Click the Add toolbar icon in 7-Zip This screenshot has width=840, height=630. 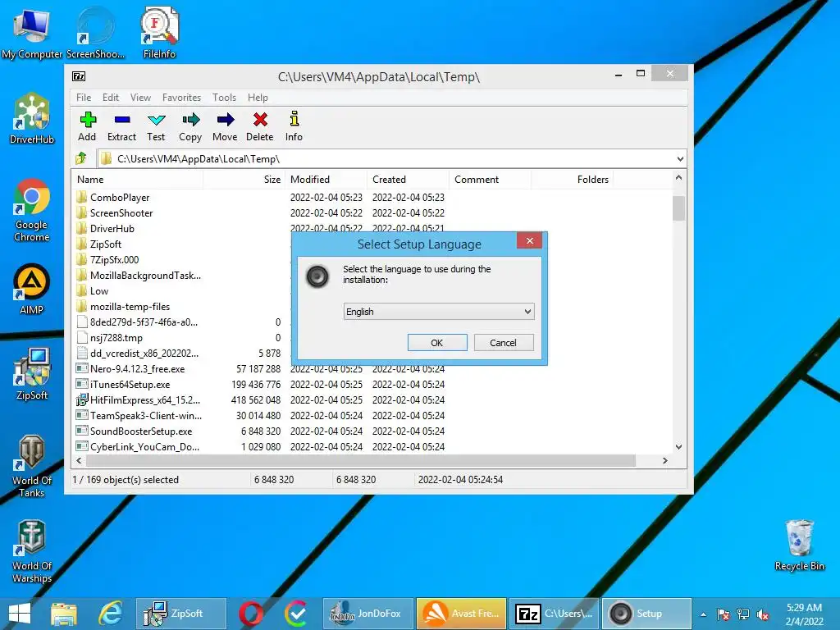pos(87,126)
